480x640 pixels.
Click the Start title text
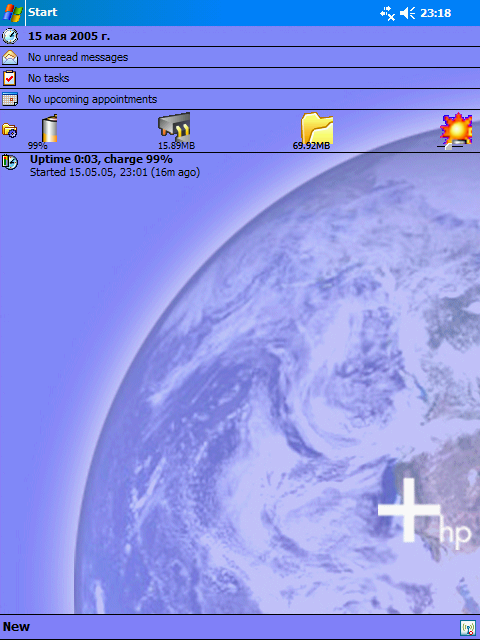pyautogui.click(x=42, y=12)
